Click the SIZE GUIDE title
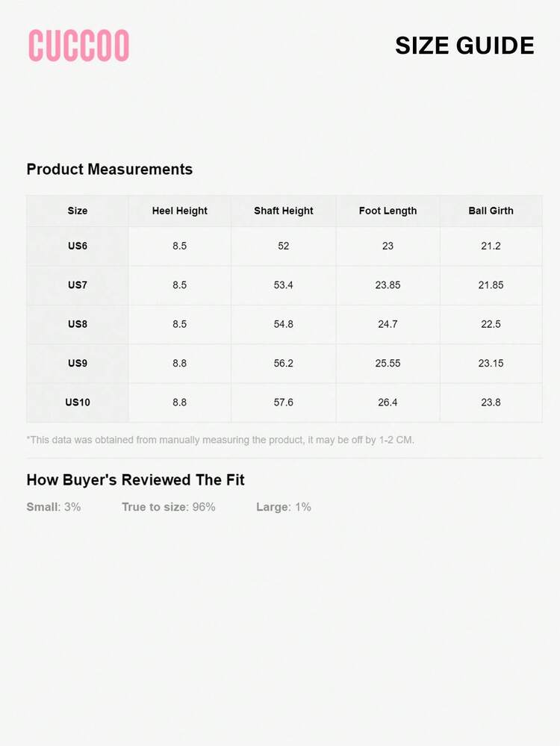 tap(464, 46)
